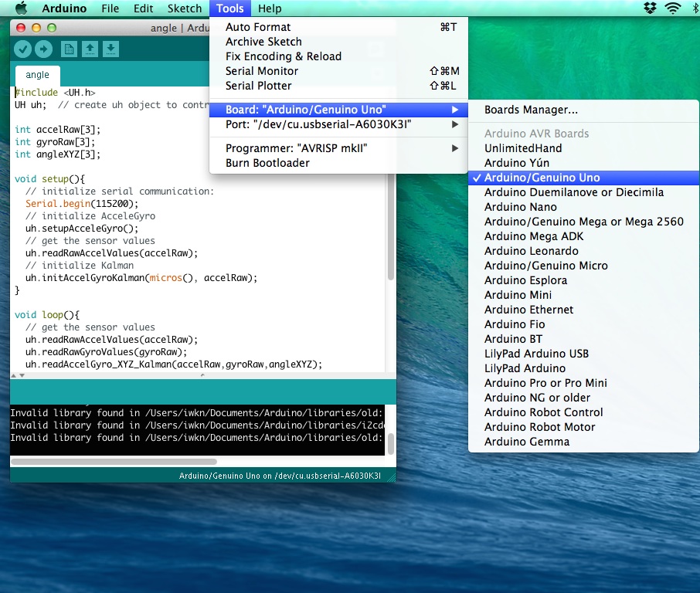This screenshot has height=593, width=700.
Task: Select the Arduino Yún board
Action: (x=583, y=163)
